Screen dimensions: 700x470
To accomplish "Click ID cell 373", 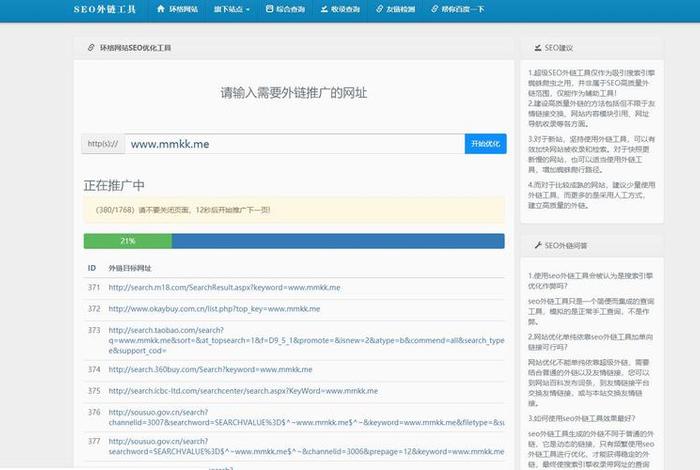I will pyautogui.click(x=94, y=330).
